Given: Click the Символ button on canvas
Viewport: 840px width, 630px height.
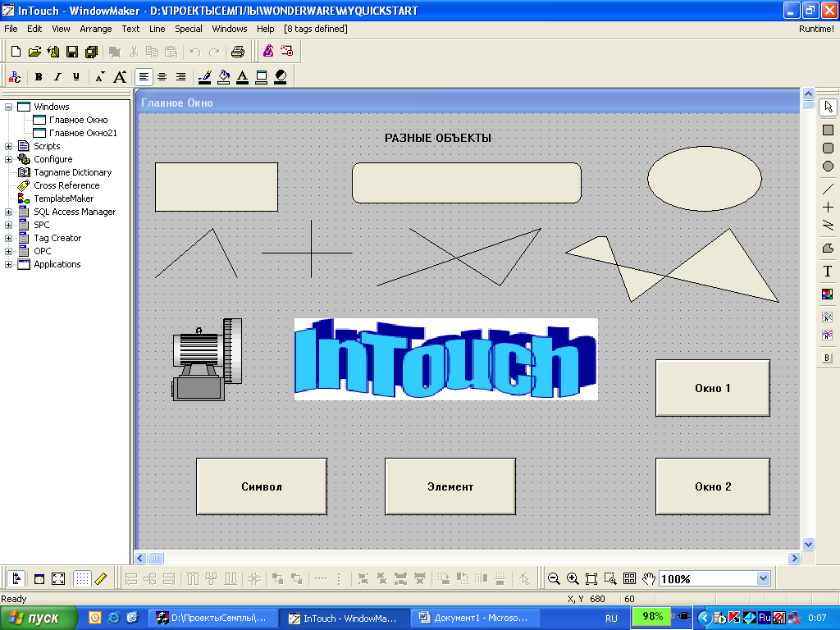Looking at the screenshot, I should [262, 486].
